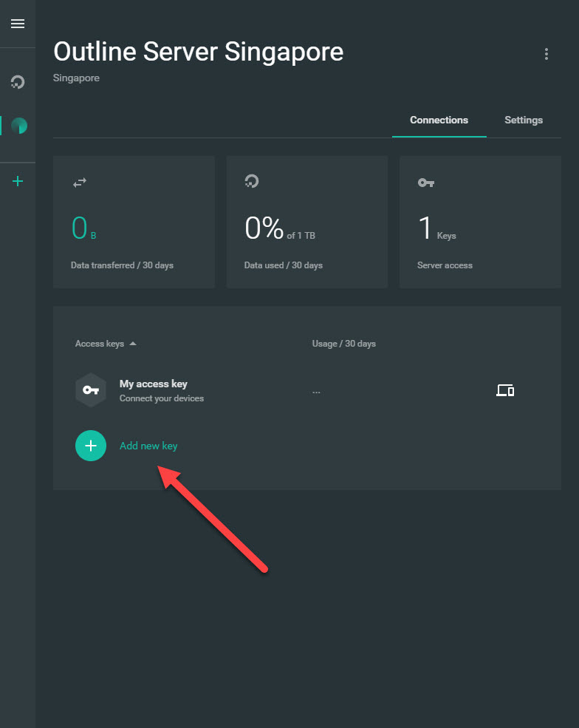Click the 0% of 1 TB value

pos(280,228)
